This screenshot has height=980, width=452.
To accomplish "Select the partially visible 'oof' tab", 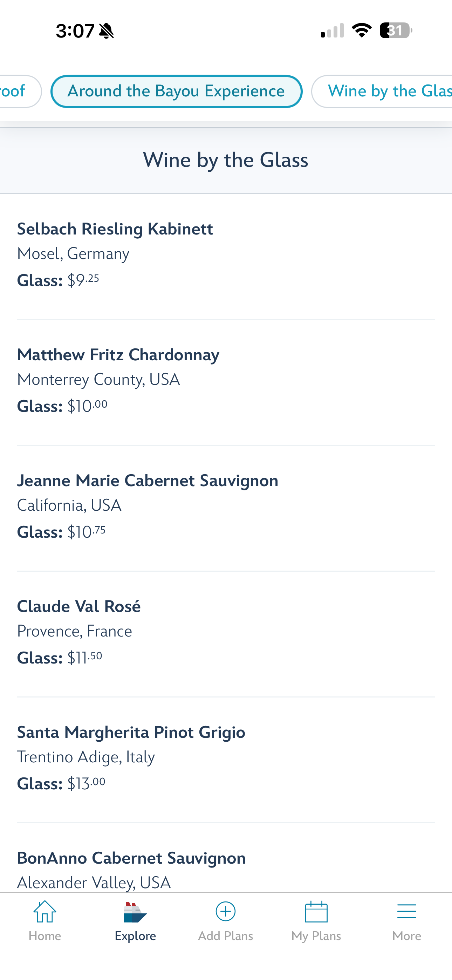I will click(x=21, y=91).
